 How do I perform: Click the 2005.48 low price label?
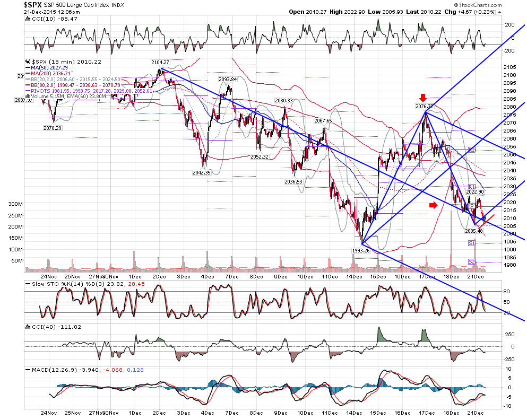click(x=474, y=231)
